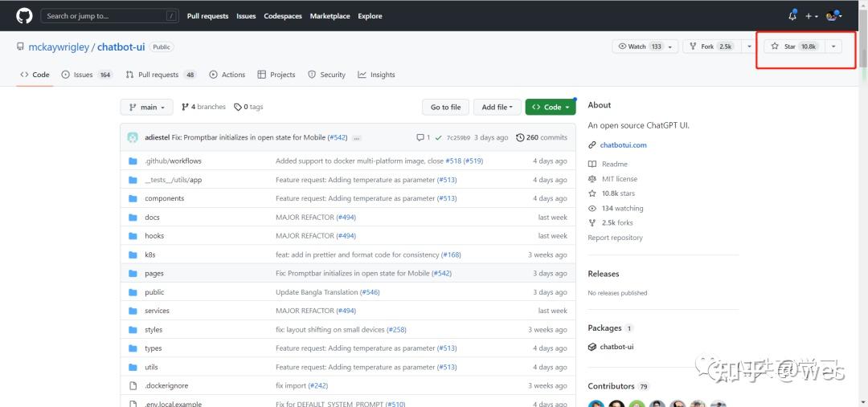Switch to the Issues tab
This screenshot has width=868, height=407.
[86, 75]
